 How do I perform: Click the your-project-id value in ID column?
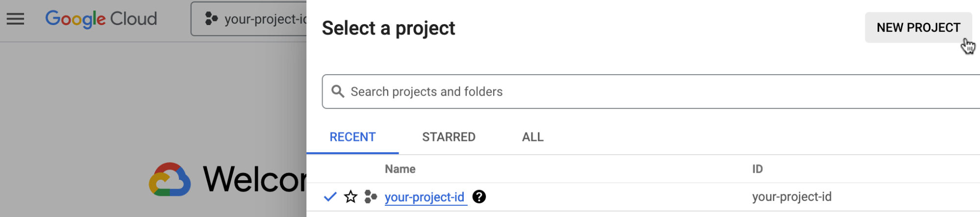pos(792,197)
